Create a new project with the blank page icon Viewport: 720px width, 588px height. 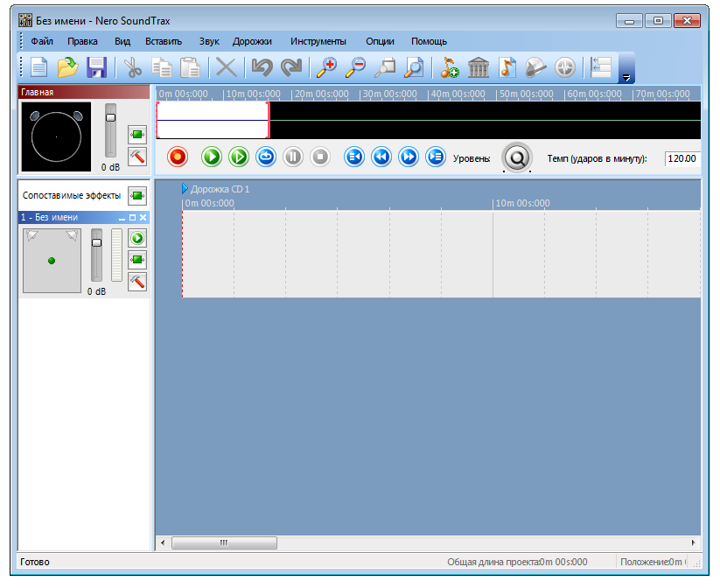39,67
